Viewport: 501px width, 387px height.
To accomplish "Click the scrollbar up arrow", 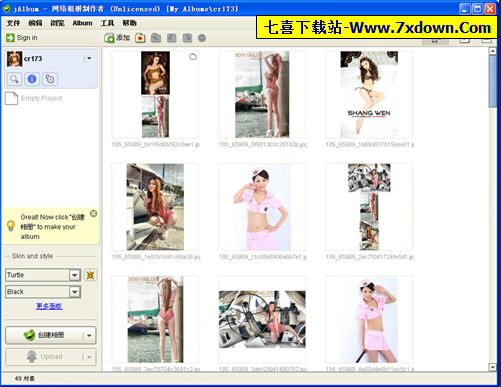I will [x=492, y=51].
